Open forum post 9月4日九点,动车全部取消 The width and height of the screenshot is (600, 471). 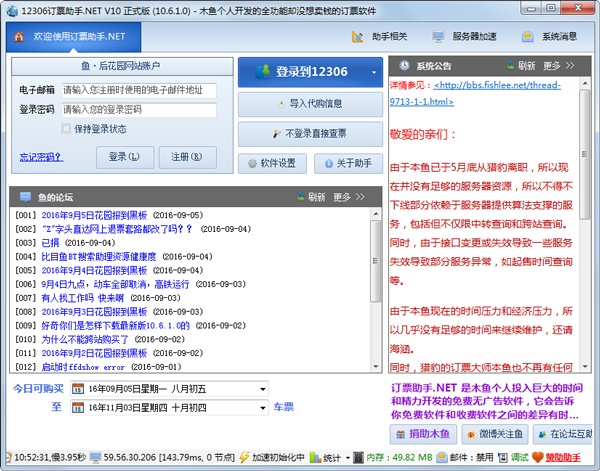[x=115, y=284]
